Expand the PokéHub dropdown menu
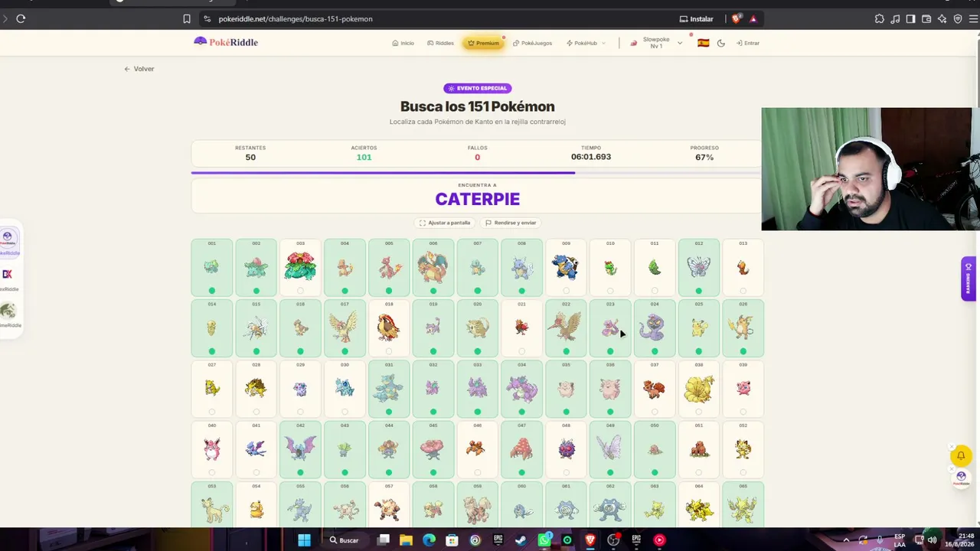Screen dimensions: 980x551 586,43
